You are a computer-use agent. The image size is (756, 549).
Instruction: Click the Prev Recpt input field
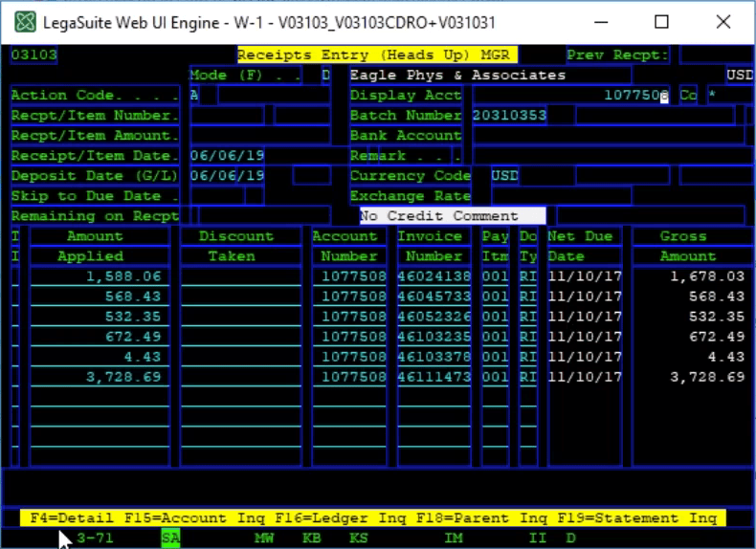(717, 55)
